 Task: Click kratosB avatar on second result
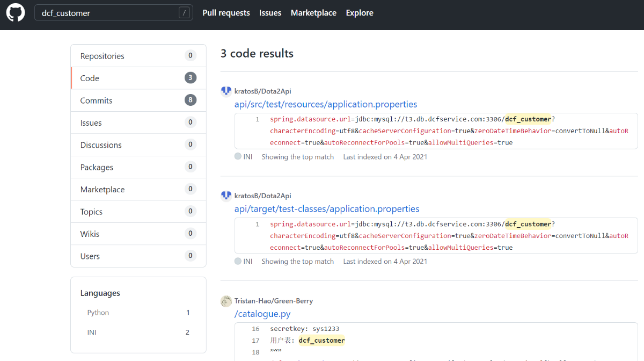click(x=226, y=196)
